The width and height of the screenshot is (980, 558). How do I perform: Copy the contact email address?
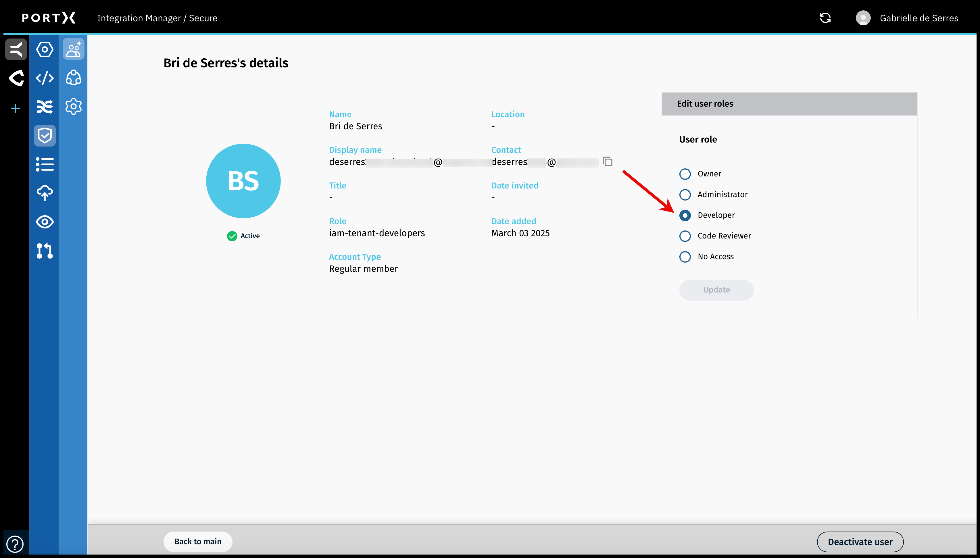608,162
